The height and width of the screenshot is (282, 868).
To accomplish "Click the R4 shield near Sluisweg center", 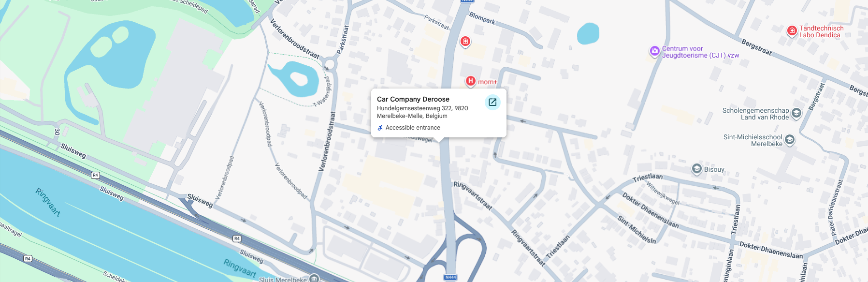I will [x=237, y=238].
